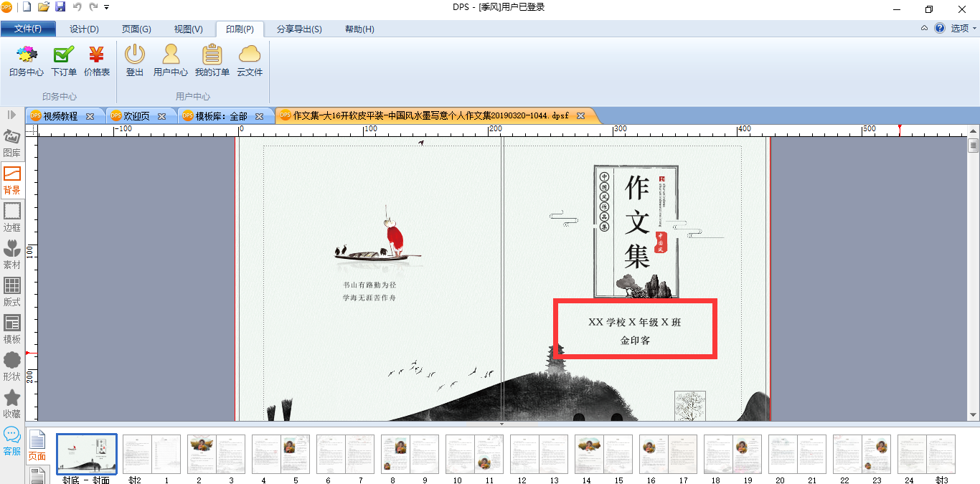The height and width of the screenshot is (484, 980).
Task: Select the 图库 gallery sidebar icon
Action: point(12,143)
